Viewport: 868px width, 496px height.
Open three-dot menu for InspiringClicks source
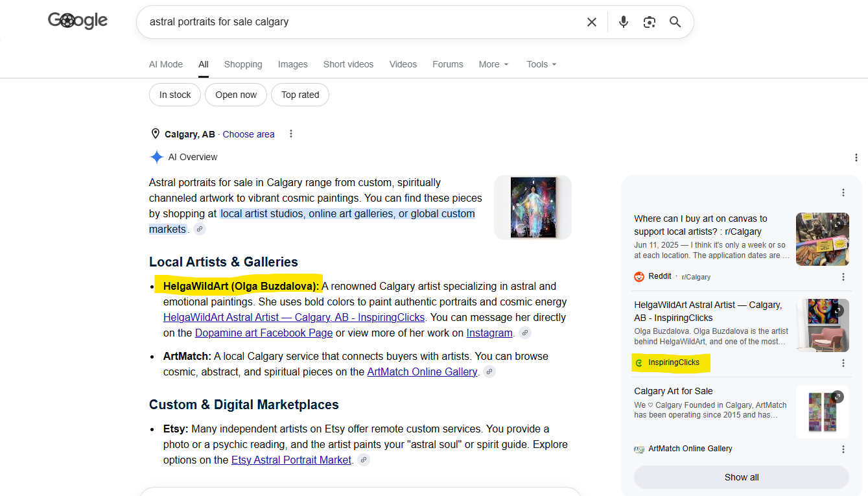tap(843, 363)
